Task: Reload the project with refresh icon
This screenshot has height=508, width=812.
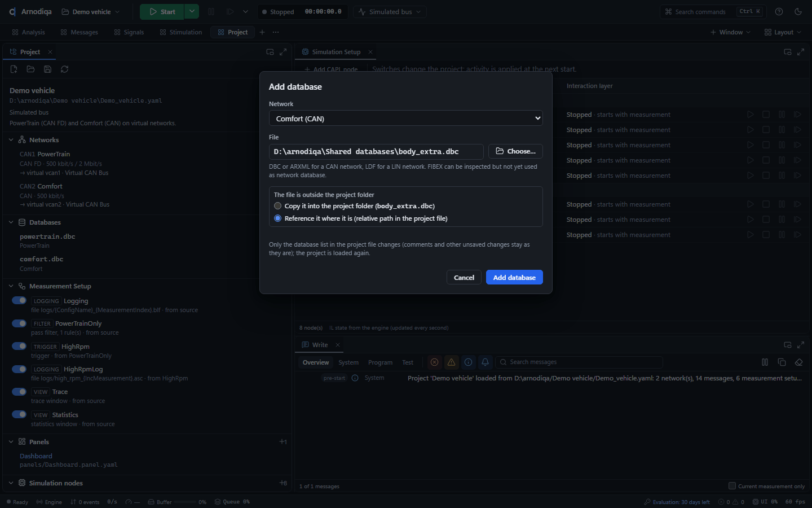Action: click(64, 69)
